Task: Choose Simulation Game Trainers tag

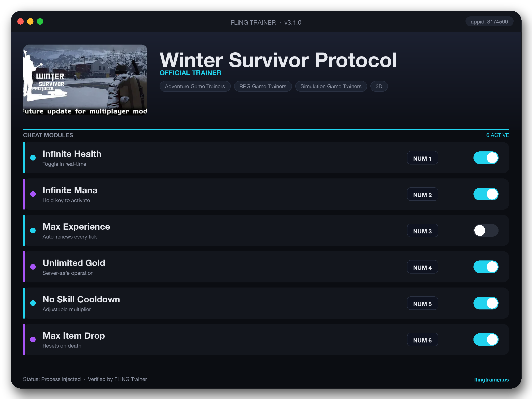Action: coord(331,86)
